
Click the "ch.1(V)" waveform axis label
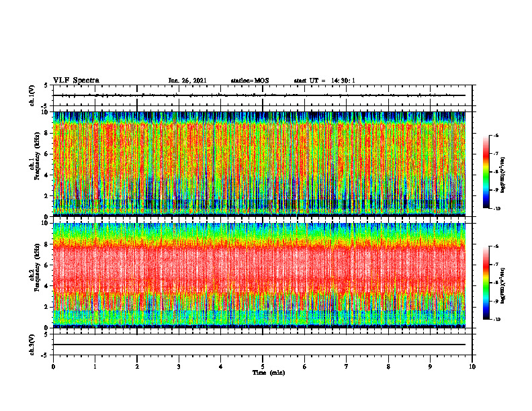[32, 95]
